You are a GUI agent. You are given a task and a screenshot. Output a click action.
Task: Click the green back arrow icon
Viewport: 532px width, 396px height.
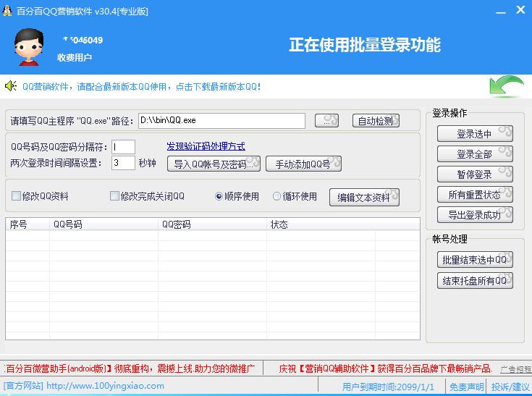coord(507,85)
